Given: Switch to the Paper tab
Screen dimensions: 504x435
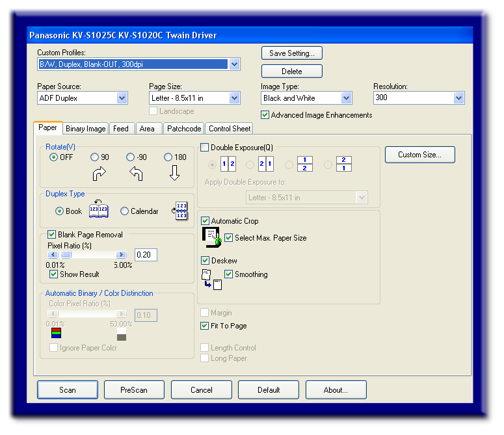Looking at the screenshot, I should tap(47, 127).
